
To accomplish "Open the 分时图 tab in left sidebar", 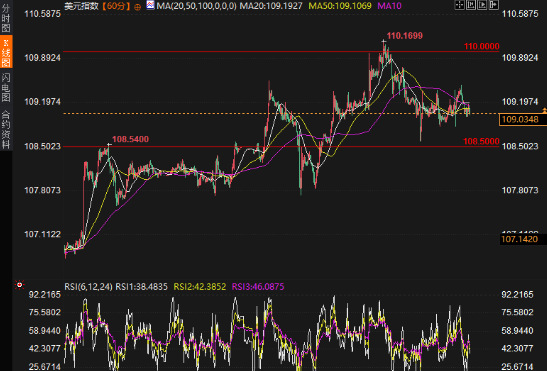I will [6, 17].
